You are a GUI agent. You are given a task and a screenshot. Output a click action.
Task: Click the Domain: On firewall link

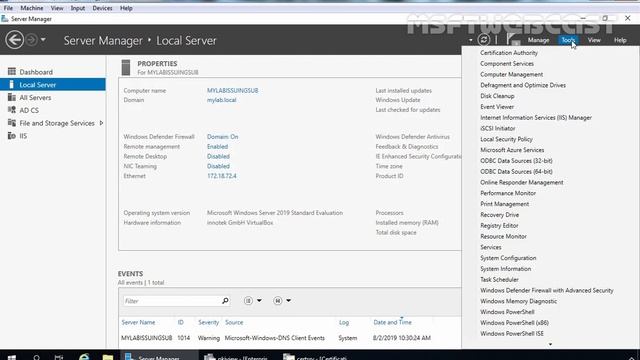(222, 137)
